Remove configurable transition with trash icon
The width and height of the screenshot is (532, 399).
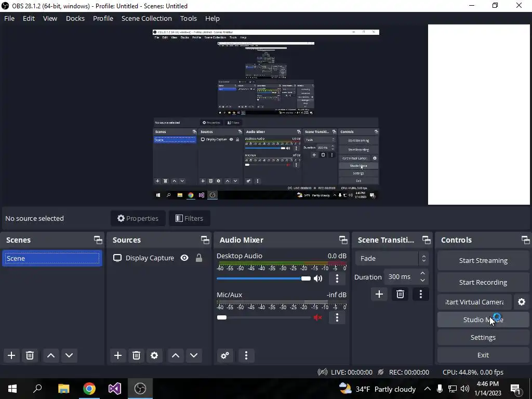pyautogui.click(x=400, y=294)
